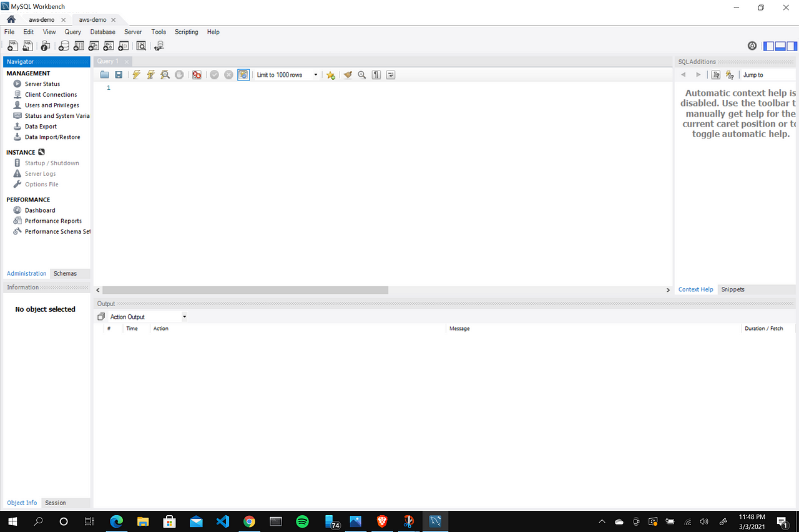Open the File menu

(x=9, y=32)
